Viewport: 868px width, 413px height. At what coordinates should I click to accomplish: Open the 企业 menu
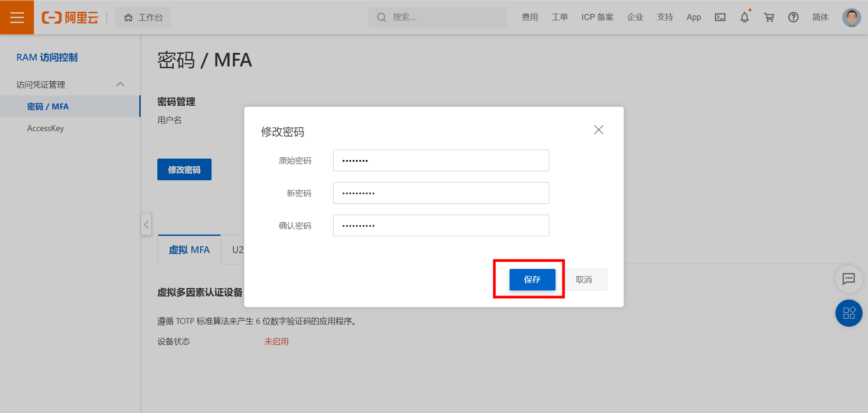[x=635, y=17]
